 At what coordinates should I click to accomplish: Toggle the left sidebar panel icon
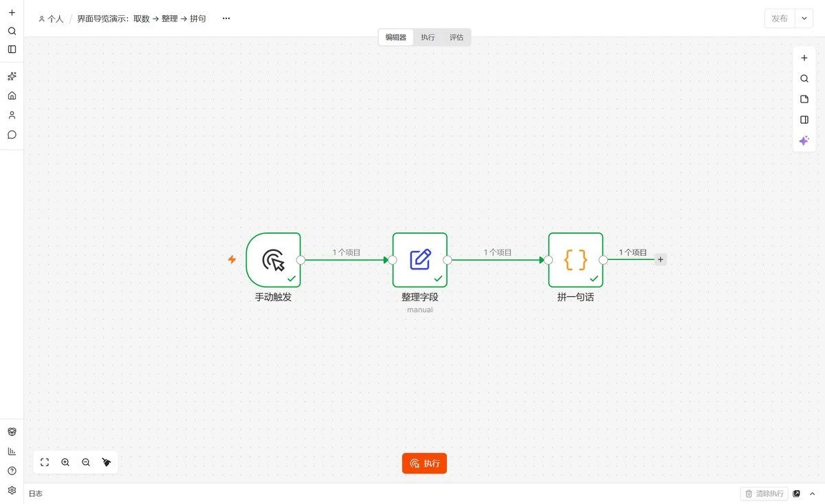click(12, 50)
